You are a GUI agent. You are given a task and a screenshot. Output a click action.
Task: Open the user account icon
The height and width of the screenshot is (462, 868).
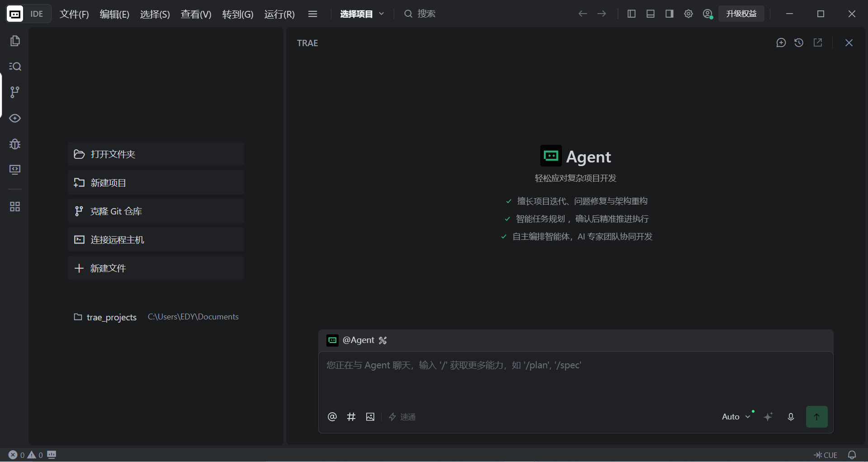708,14
